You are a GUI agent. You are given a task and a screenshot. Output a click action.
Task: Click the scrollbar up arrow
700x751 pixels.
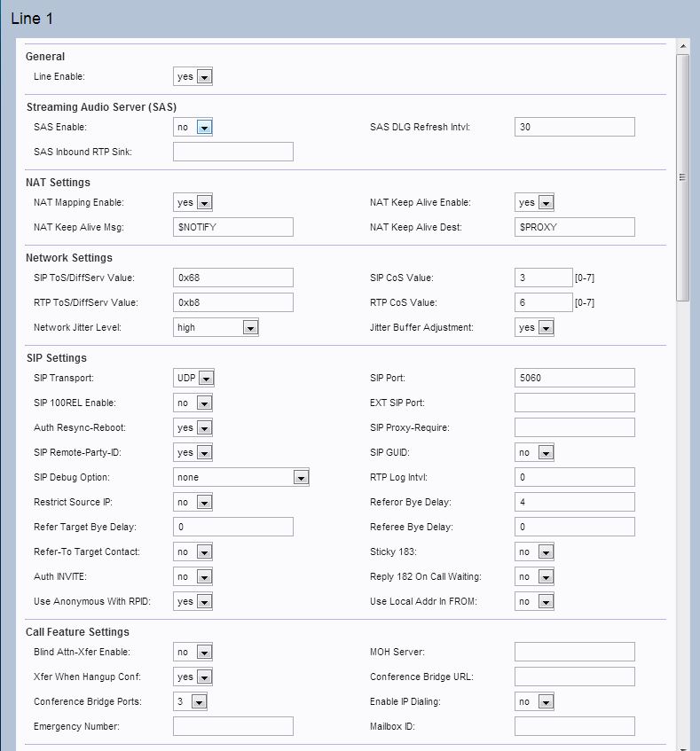tap(682, 45)
